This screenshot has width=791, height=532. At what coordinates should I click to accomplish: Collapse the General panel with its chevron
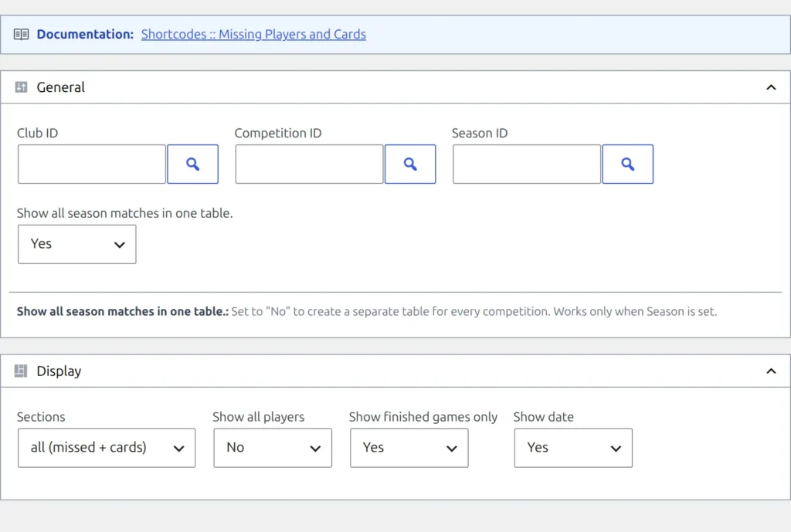tap(771, 87)
